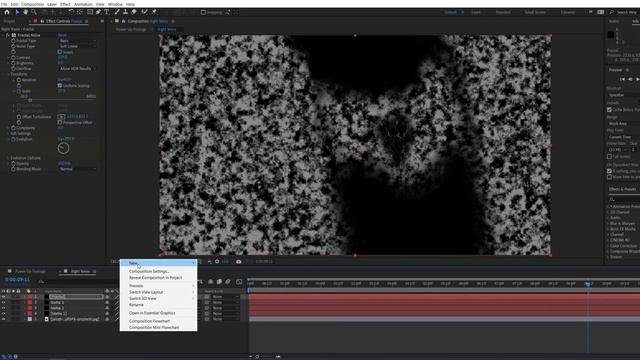Select the Puppet Pin tool

154,12
